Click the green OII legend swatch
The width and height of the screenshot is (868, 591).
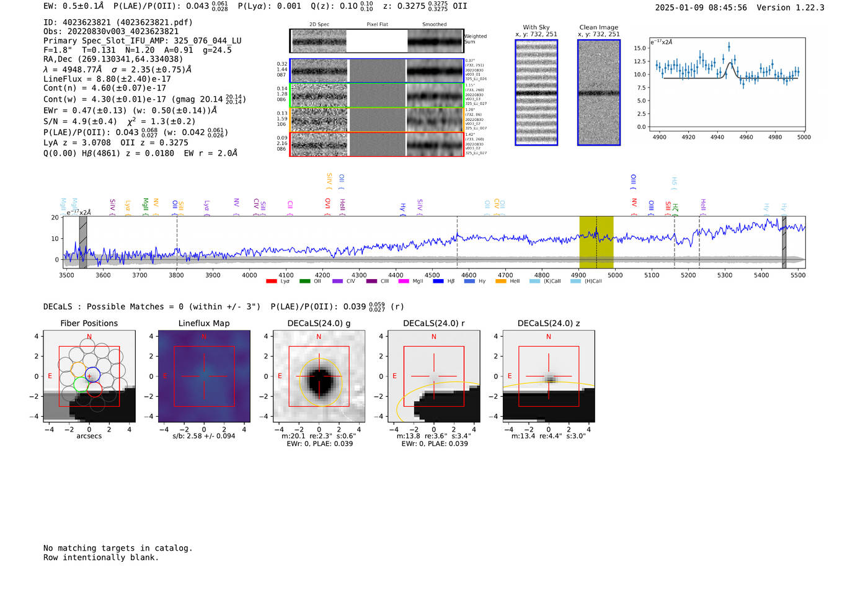click(304, 281)
